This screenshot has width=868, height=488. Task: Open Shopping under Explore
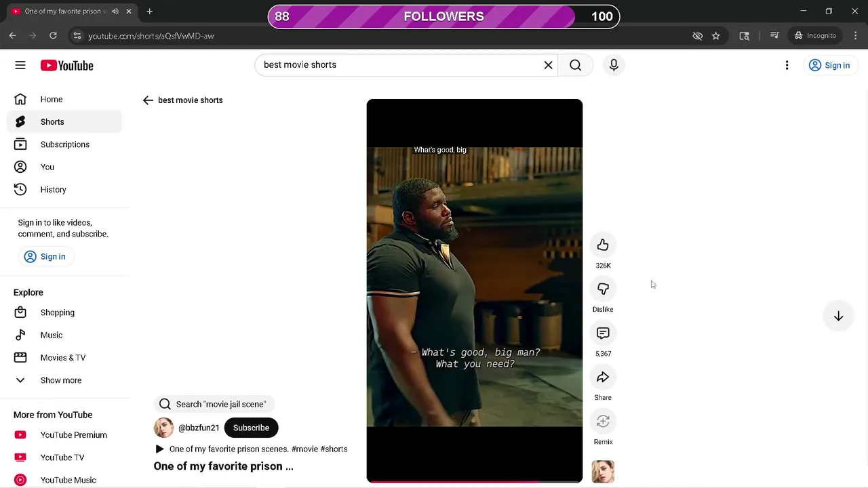[x=64, y=312]
